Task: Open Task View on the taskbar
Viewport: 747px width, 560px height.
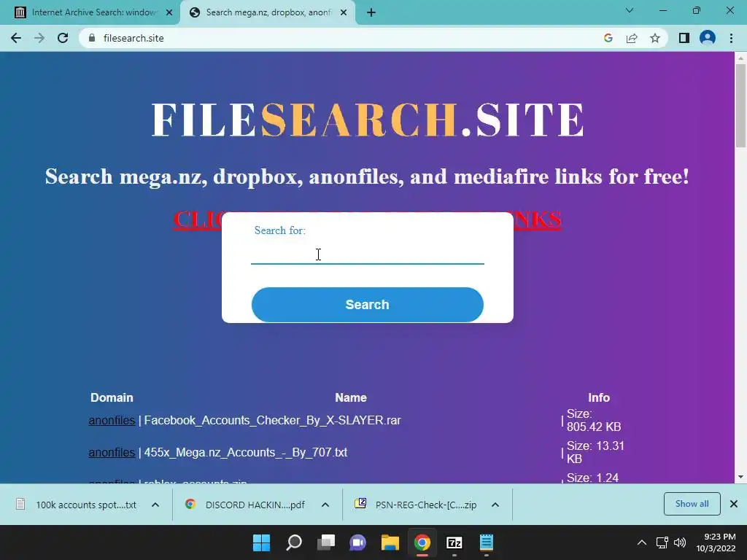Action: coord(326,542)
